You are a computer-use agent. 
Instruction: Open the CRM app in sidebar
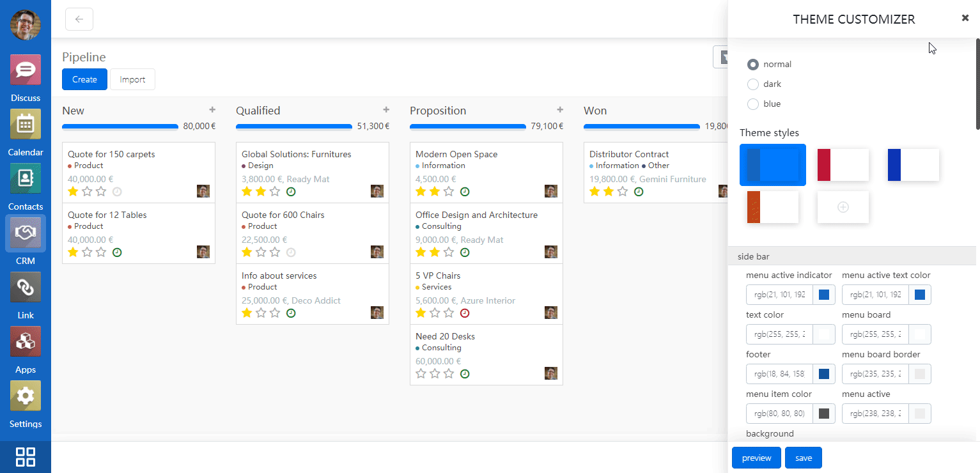click(x=26, y=233)
